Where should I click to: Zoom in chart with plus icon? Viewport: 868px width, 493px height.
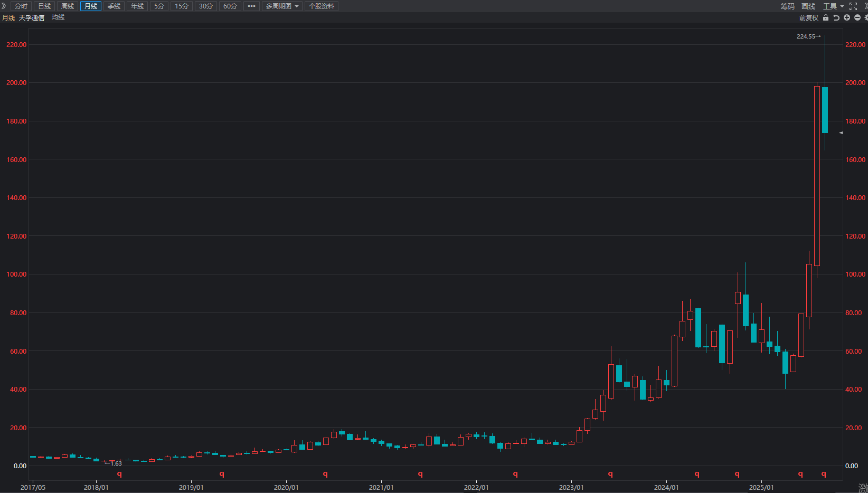pyautogui.click(x=847, y=18)
